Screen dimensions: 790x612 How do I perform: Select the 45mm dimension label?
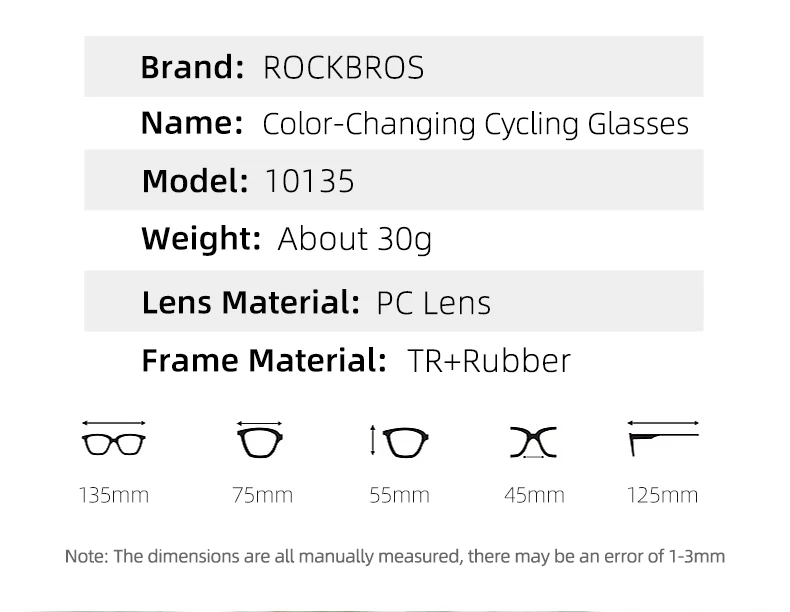click(535, 495)
